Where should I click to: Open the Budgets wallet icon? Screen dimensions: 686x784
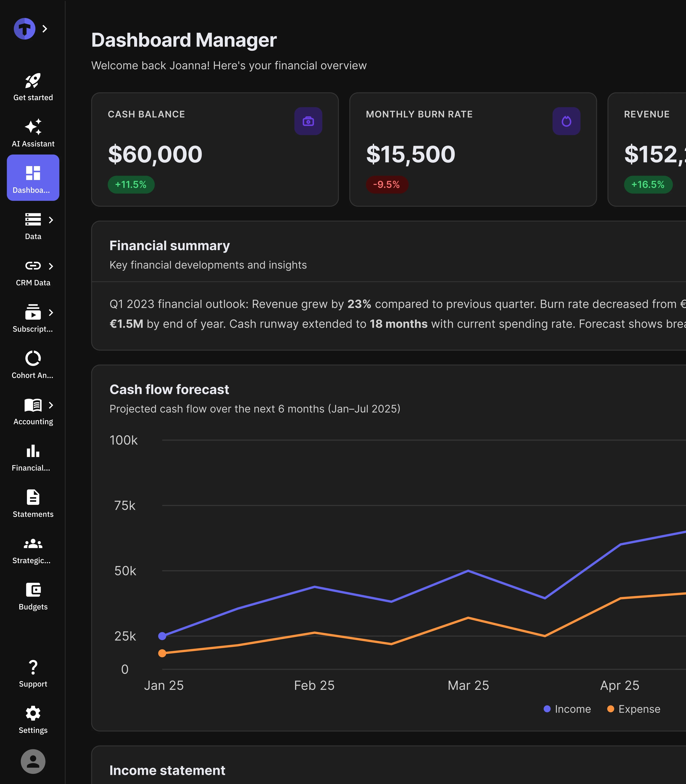[x=33, y=590]
